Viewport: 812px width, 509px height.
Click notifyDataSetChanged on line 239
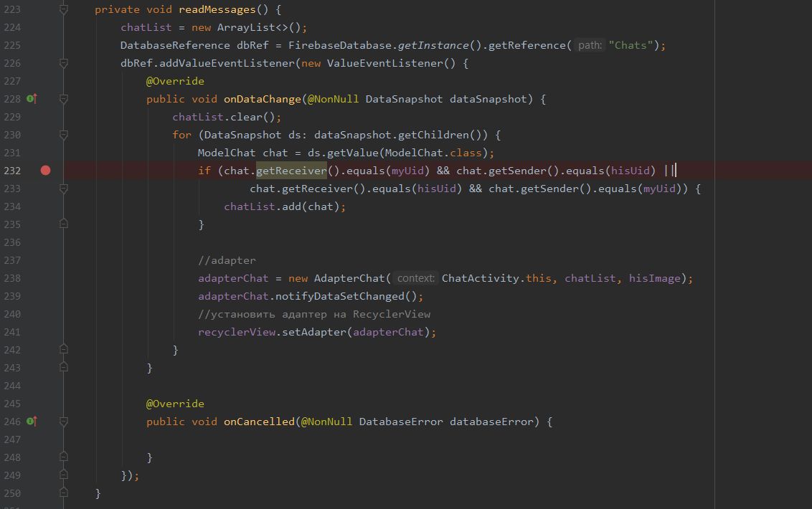tap(340, 296)
